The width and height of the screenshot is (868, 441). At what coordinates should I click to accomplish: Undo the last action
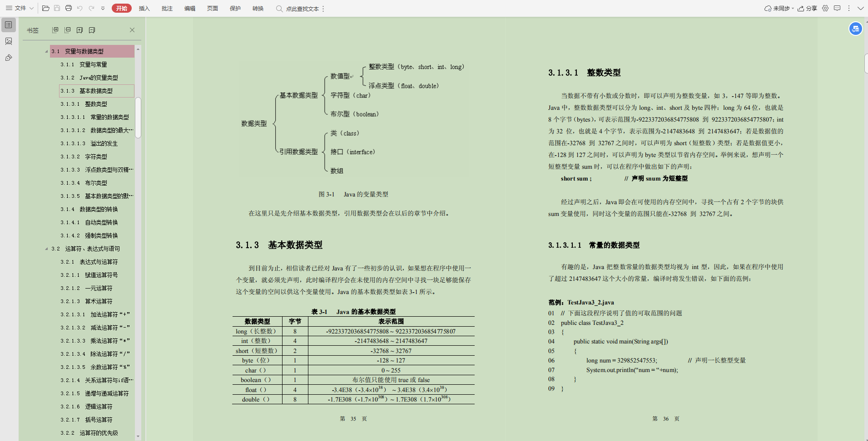click(x=80, y=8)
